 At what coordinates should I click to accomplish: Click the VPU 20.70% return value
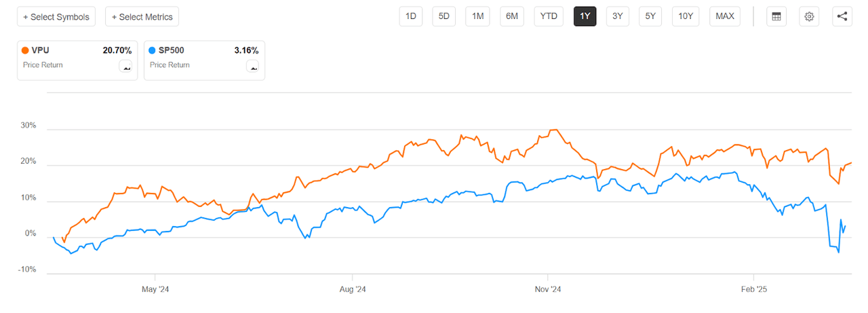click(117, 50)
